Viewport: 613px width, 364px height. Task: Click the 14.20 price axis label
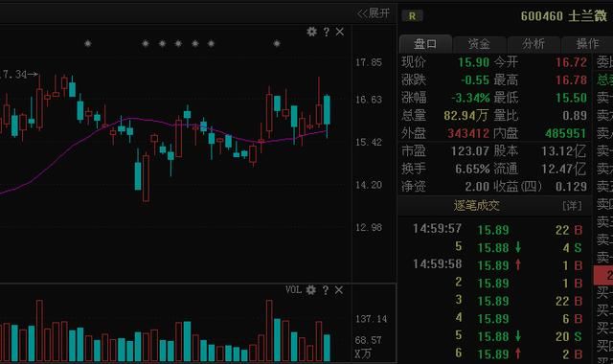pos(369,185)
